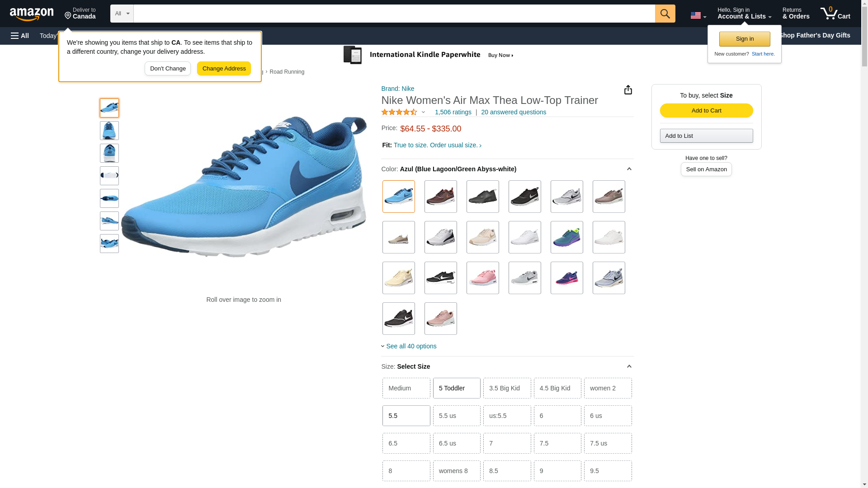Image resolution: width=868 pixels, height=488 pixels.
Task: Click the star rating popover arrow
Action: [423, 112]
